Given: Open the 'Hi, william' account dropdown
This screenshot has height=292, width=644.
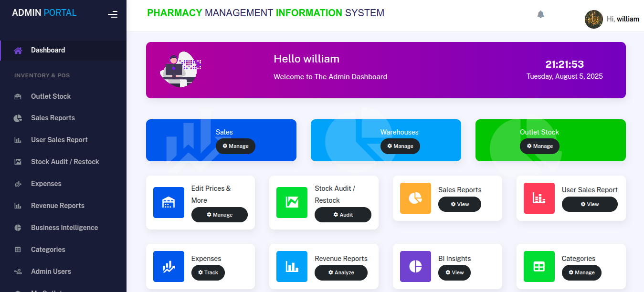Looking at the screenshot, I should (x=623, y=19).
